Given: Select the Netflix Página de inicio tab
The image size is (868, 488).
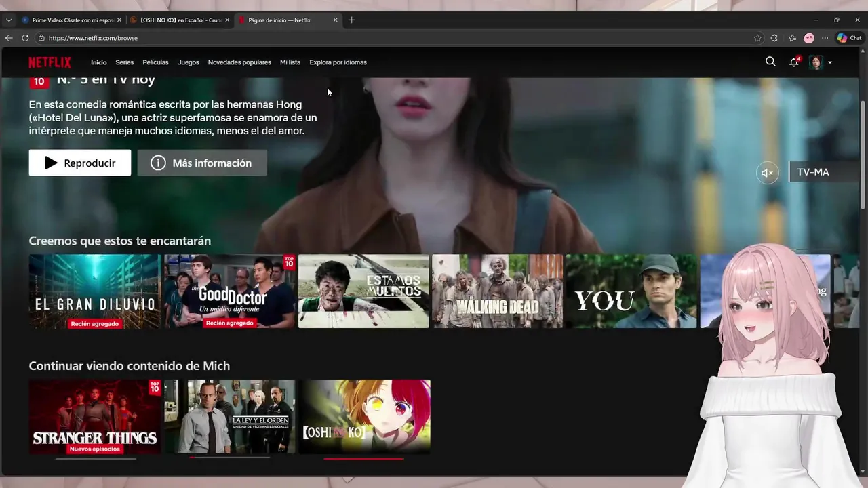Looking at the screenshot, I should 288,20.
